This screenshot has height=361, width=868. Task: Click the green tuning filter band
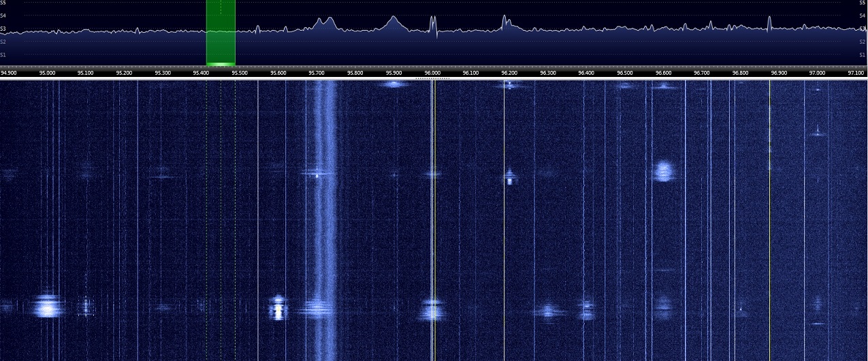pos(221,34)
